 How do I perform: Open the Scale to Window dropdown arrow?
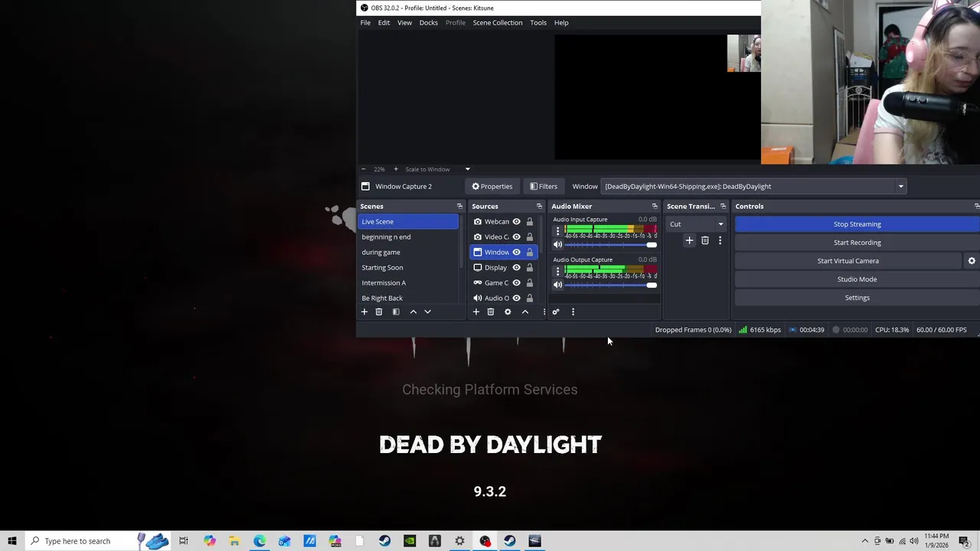pos(467,169)
